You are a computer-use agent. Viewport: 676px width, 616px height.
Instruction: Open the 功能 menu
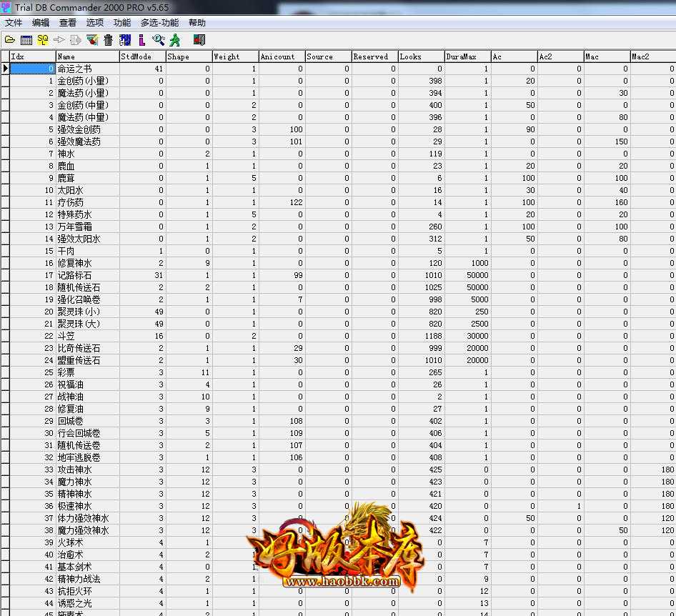point(122,23)
